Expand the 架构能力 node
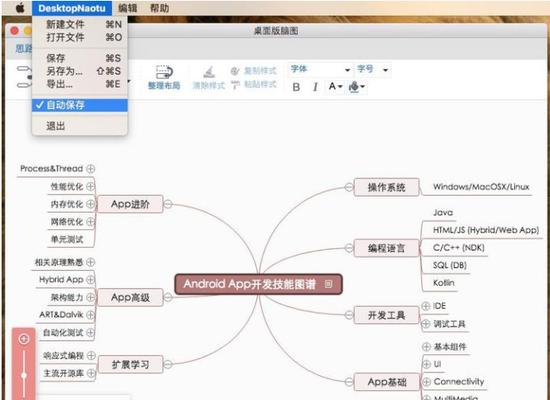Image resolution: width=550 pixels, height=400 pixels. [x=90, y=297]
